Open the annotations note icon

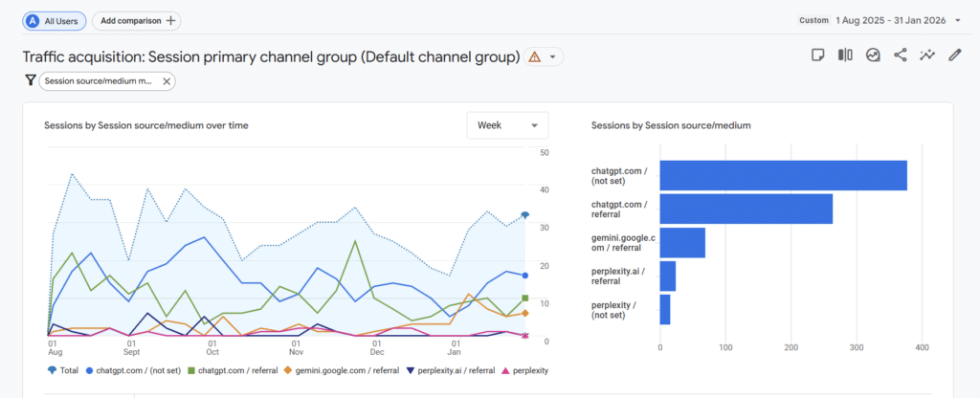click(817, 55)
